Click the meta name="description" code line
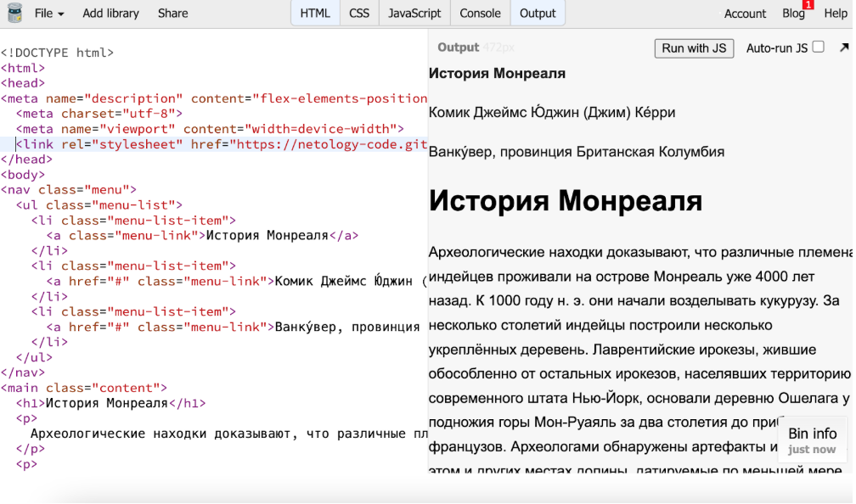 pos(213,98)
